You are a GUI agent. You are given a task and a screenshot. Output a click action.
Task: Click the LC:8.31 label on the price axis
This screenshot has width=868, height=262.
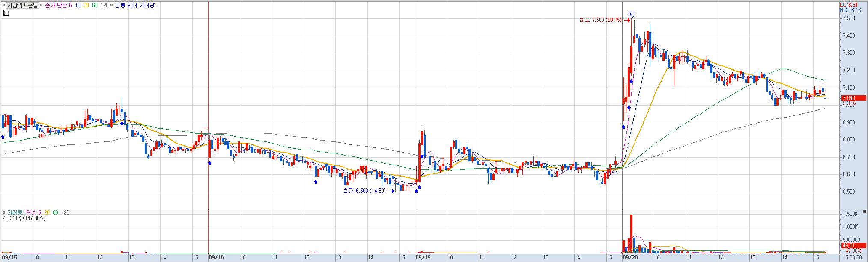848,5
